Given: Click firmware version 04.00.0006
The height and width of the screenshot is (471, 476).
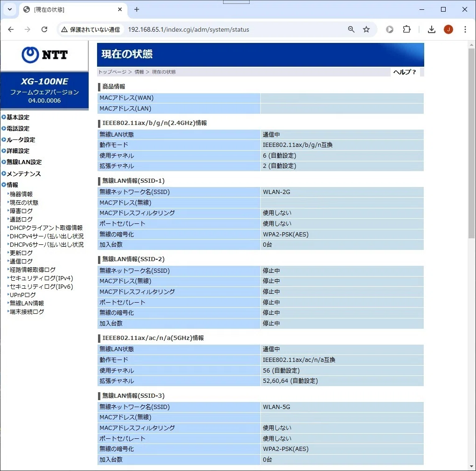Looking at the screenshot, I should [45, 100].
